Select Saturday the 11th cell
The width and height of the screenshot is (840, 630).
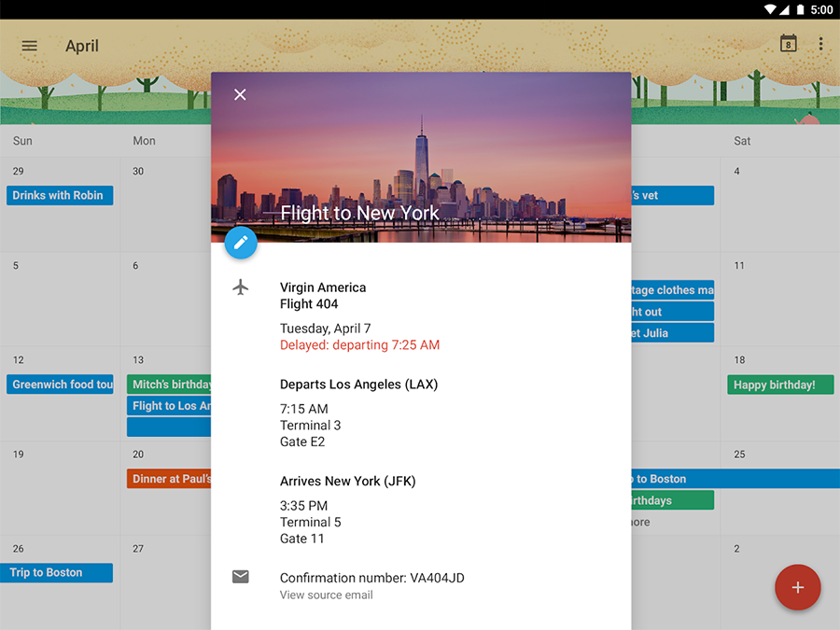tap(780, 299)
